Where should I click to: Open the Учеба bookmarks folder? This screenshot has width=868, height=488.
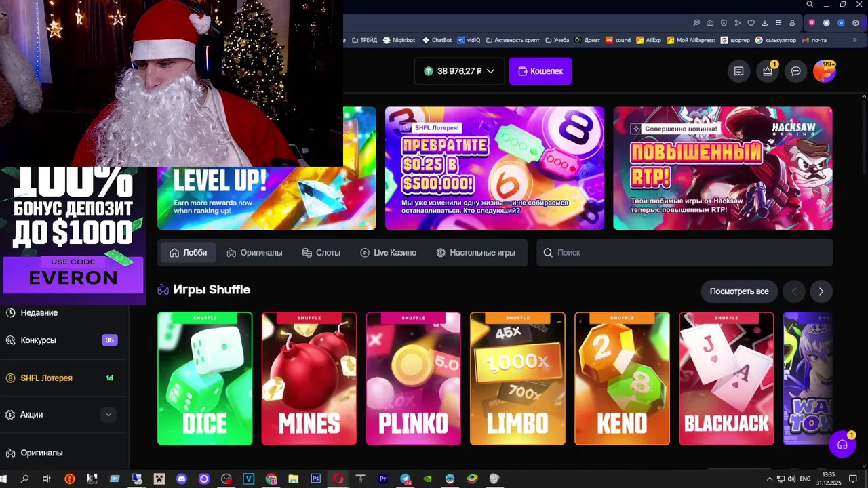click(x=557, y=40)
